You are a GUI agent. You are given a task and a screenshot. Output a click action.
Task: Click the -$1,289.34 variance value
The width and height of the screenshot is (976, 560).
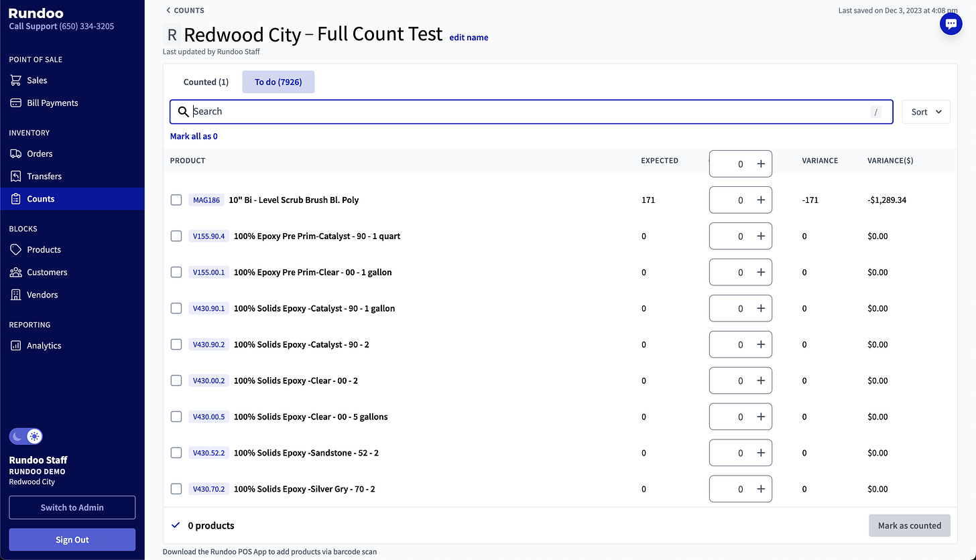tap(887, 200)
